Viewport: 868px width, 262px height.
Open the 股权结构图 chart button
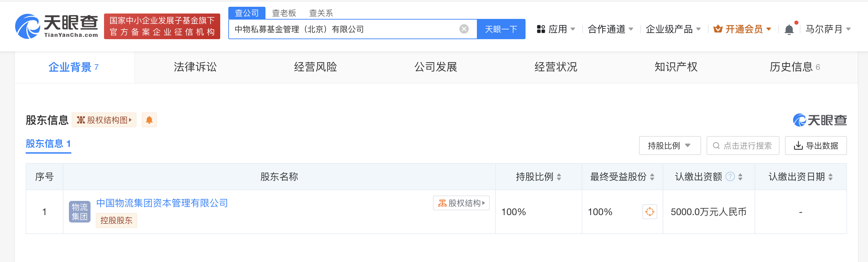pyautogui.click(x=104, y=120)
